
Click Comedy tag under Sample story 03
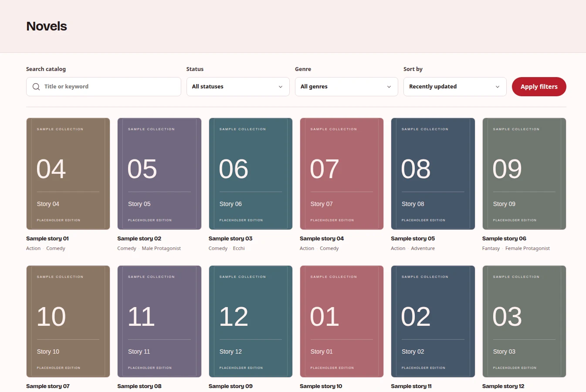click(218, 248)
